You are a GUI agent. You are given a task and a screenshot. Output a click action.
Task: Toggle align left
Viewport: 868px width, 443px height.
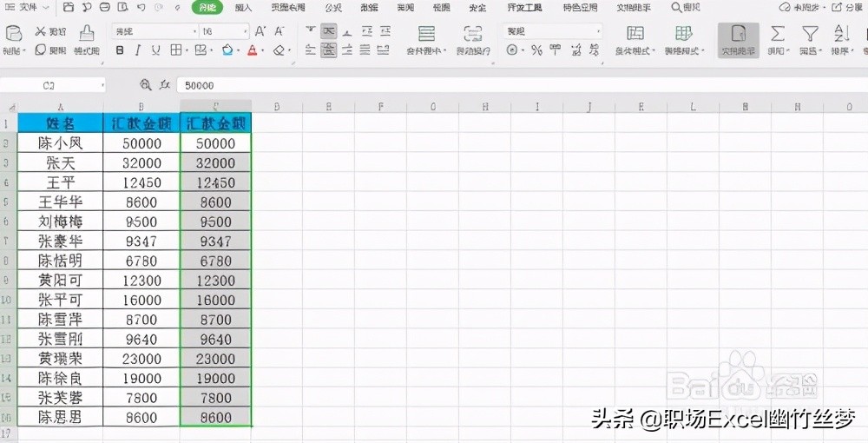click(311, 50)
